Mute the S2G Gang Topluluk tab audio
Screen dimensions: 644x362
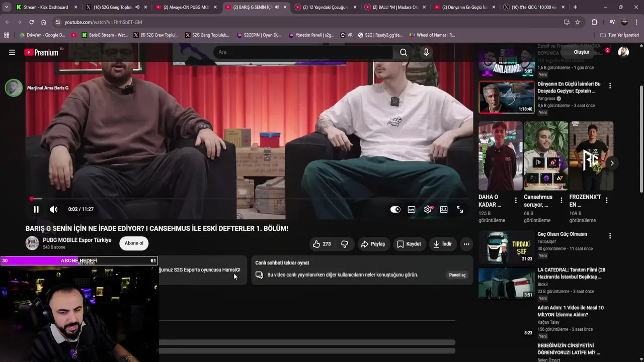click(137, 7)
